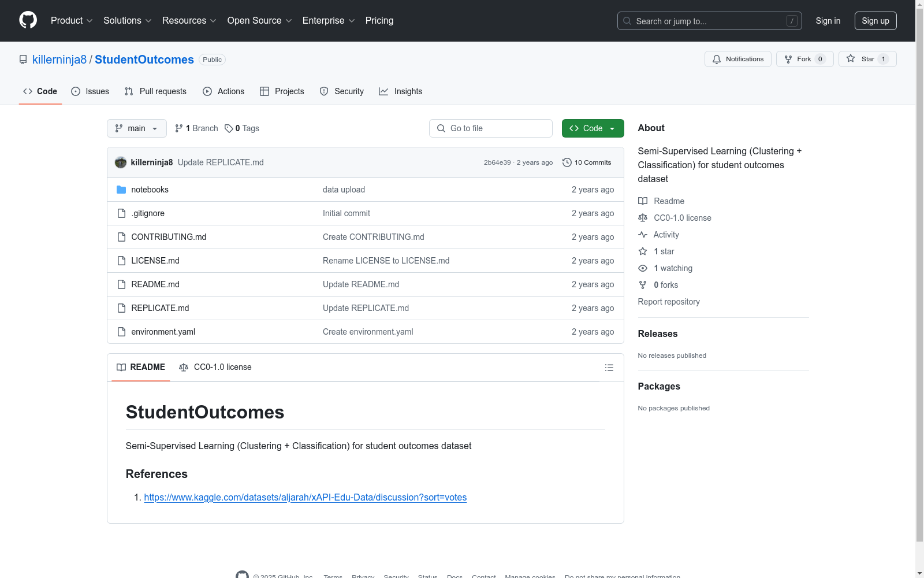The height and width of the screenshot is (578, 924).
Task: Click the Notifications bell button
Action: click(x=737, y=59)
